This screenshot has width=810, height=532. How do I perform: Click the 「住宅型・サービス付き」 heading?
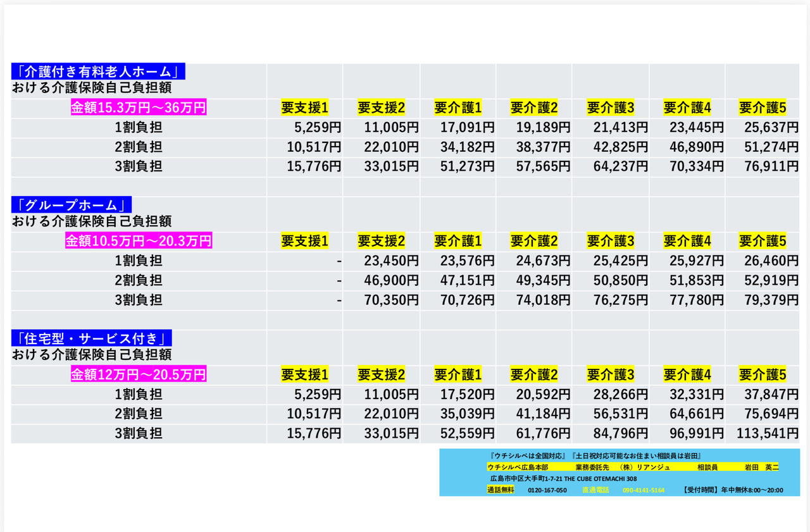pos(91,338)
